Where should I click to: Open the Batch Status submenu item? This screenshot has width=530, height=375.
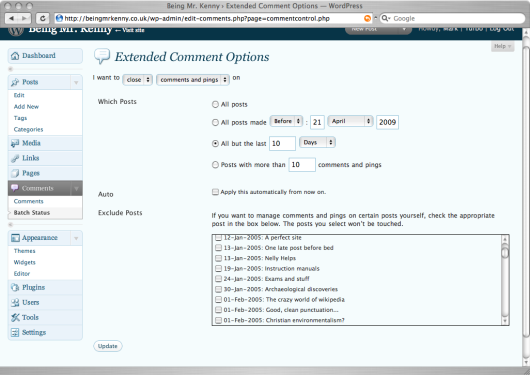(x=32, y=213)
